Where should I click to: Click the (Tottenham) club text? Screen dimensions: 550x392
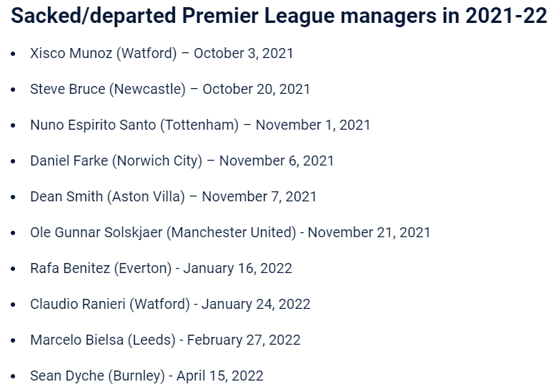click(x=199, y=125)
